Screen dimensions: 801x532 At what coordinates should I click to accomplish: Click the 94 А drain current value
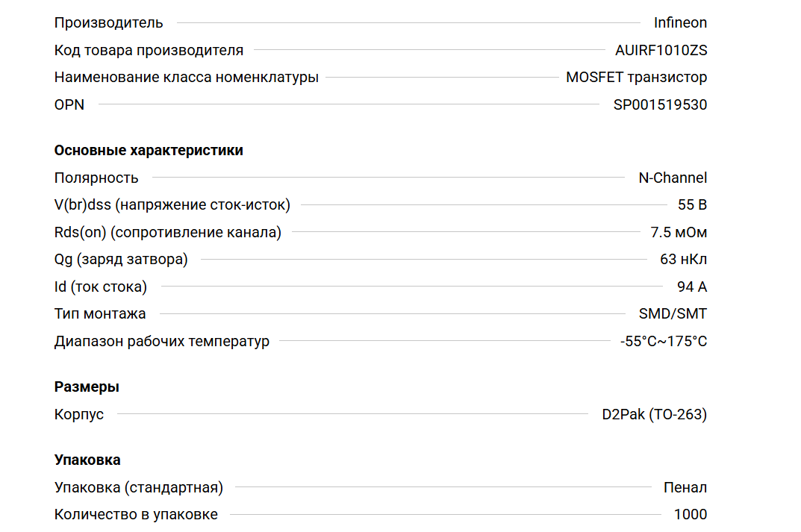[692, 287]
